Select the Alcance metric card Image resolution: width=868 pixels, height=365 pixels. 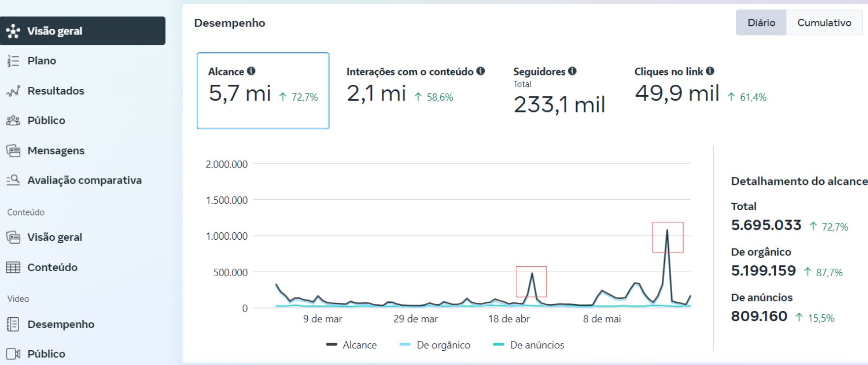[x=263, y=91]
